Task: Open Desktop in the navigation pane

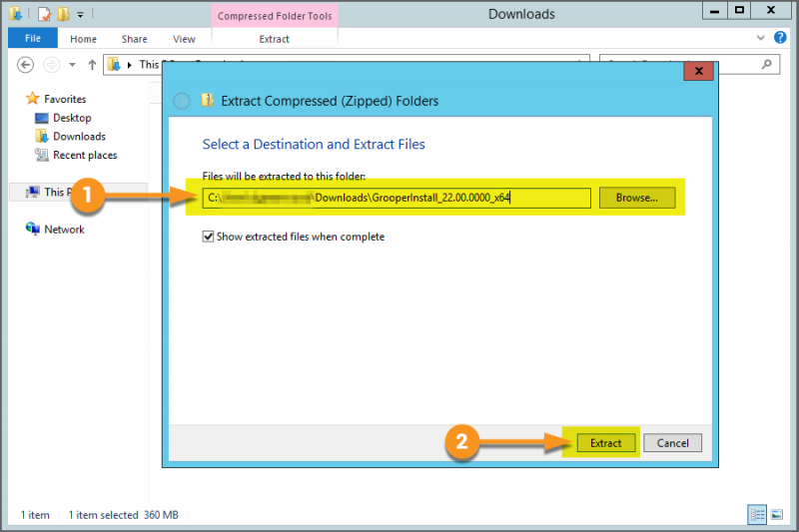Action: tap(72, 118)
